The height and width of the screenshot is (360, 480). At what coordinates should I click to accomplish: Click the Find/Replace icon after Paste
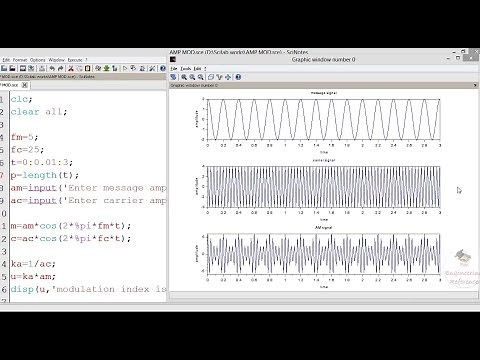(x=98, y=68)
